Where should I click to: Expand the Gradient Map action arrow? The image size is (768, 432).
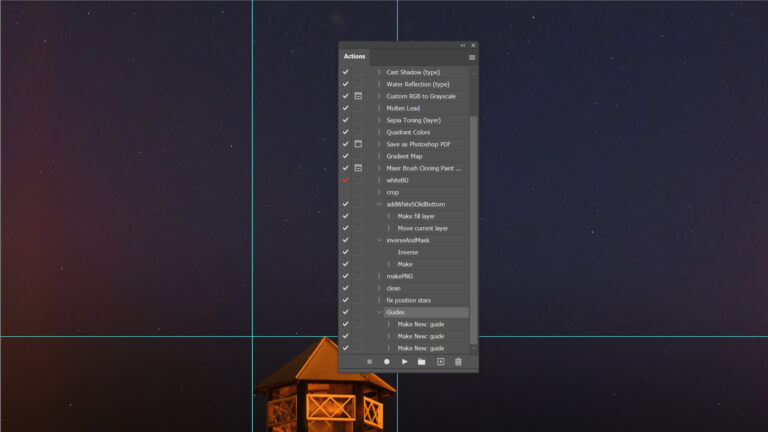379,156
